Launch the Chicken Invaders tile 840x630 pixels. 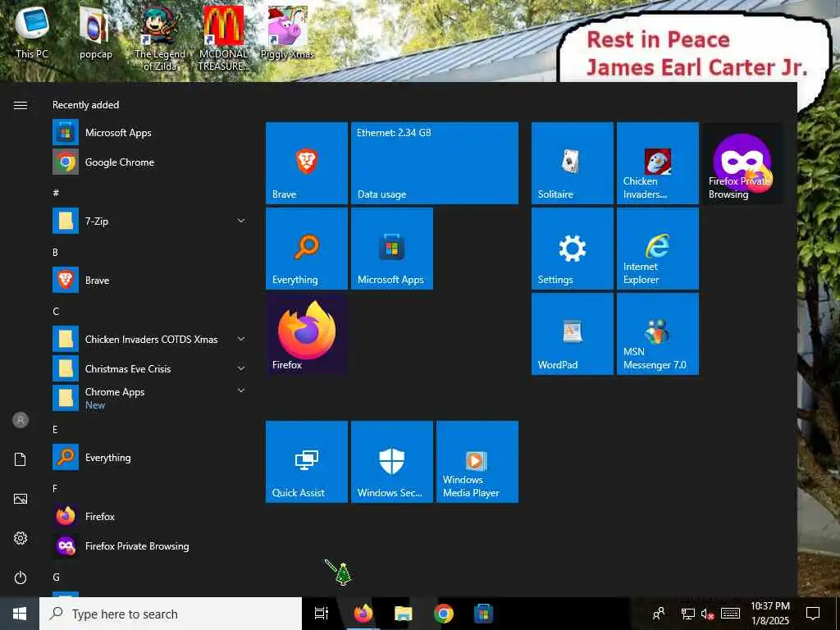pyautogui.click(x=657, y=163)
